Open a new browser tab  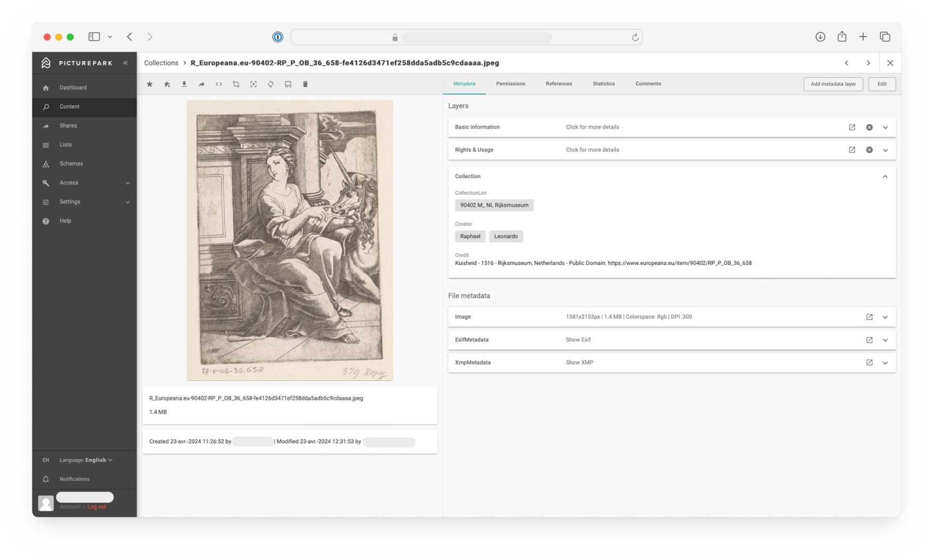[x=863, y=37]
